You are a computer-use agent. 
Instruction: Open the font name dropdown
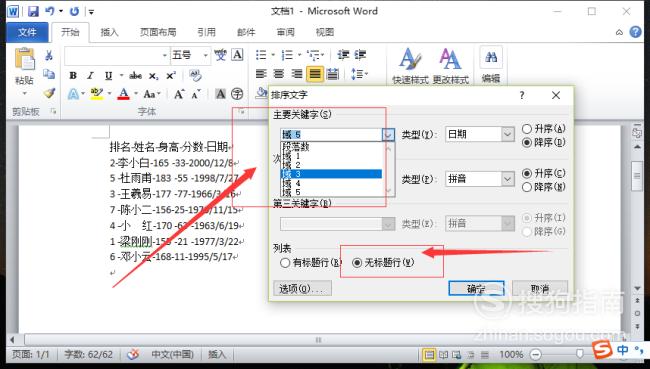pos(165,55)
